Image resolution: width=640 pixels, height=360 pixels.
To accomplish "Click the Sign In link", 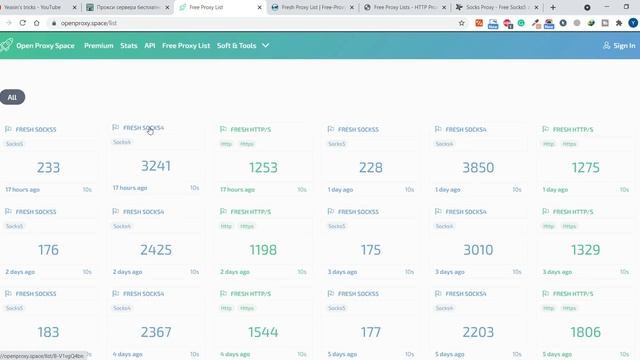I will (619, 46).
